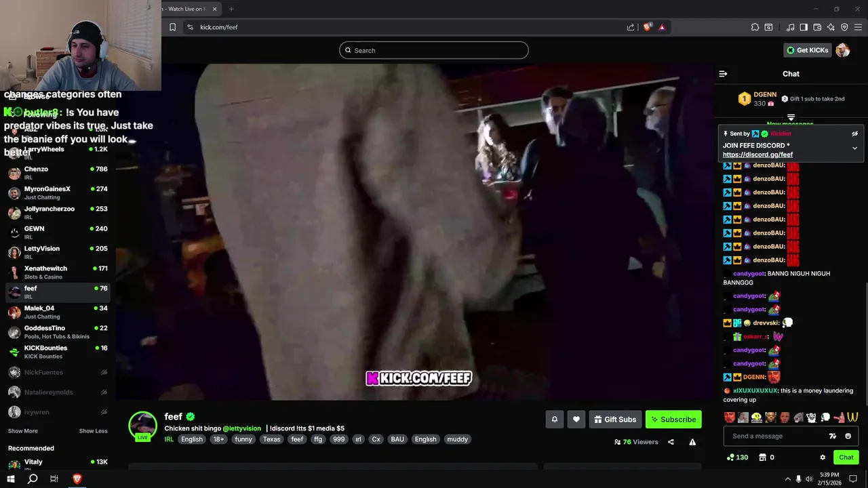
Task: Open LettyVision channel in sidebar
Action: (x=58, y=252)
